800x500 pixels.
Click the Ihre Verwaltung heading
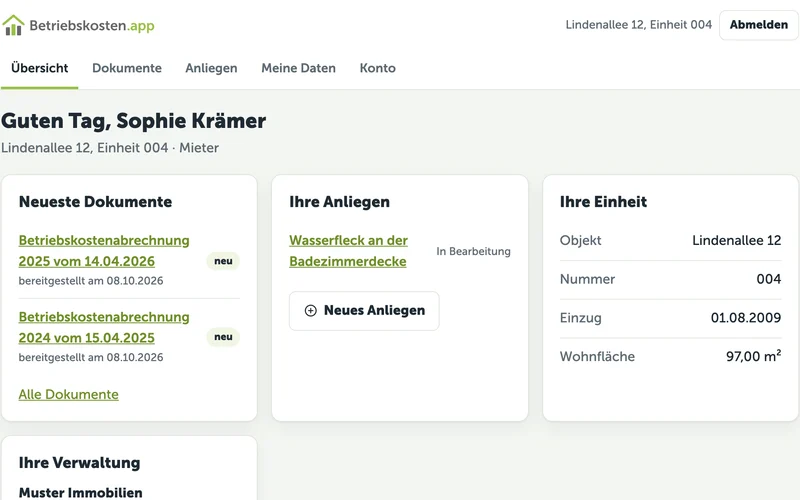(80, 463)
